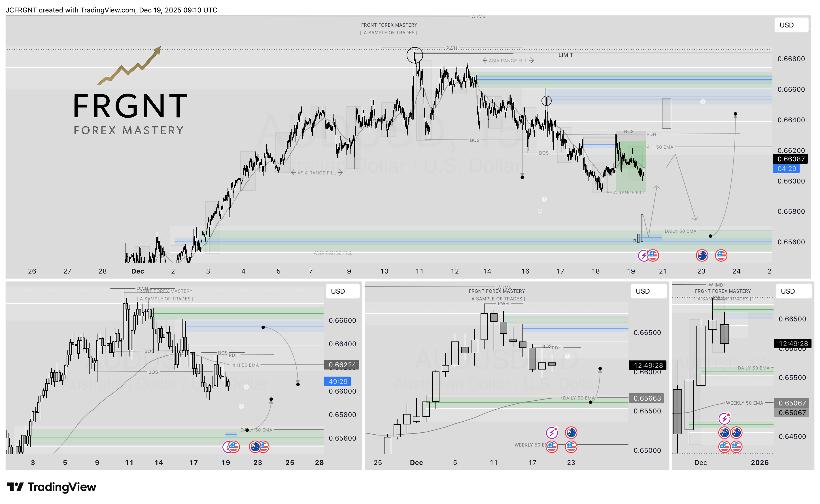
Task: Open Australia flag event icon near date 23, daily chart
Action: (571, 433)
